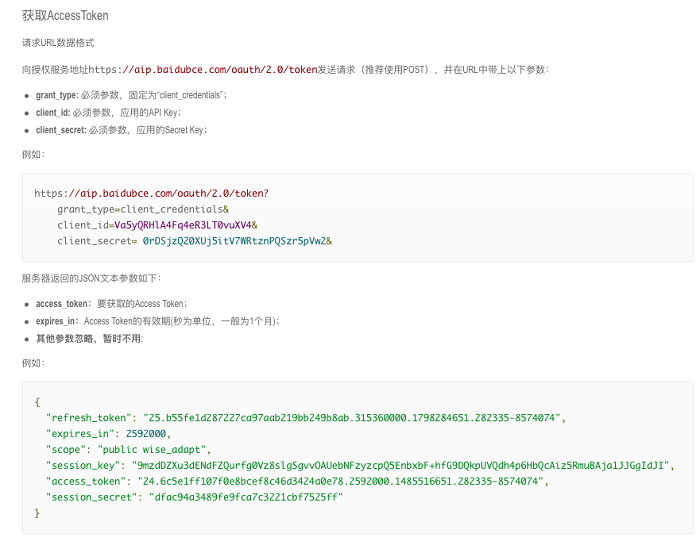Click the expires_in value 2592000 in JSON

tap(147, 434)
